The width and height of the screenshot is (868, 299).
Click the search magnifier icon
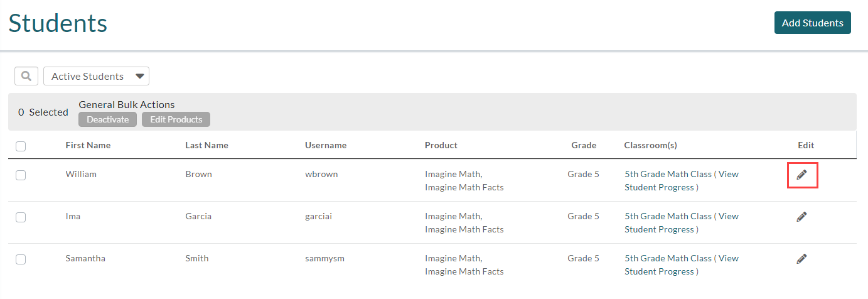click(26, 76)
